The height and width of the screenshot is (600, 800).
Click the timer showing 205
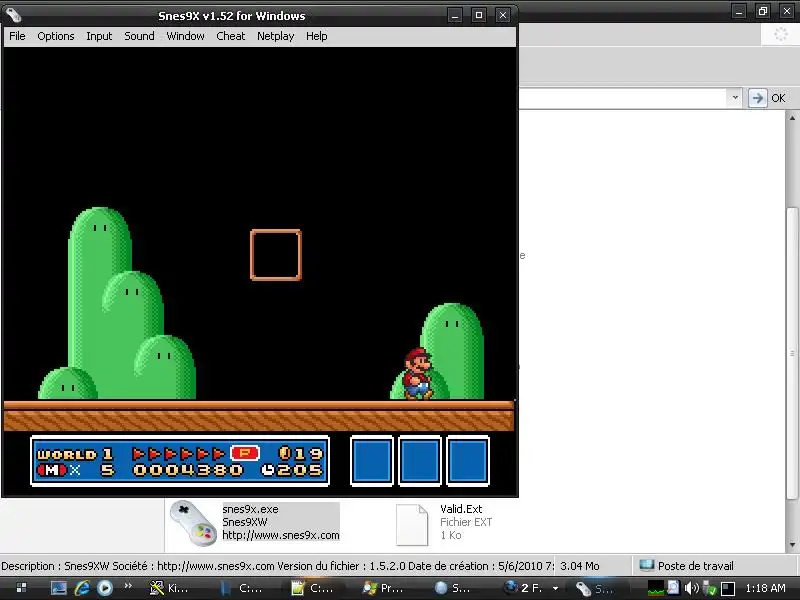[x=292, y=470]
